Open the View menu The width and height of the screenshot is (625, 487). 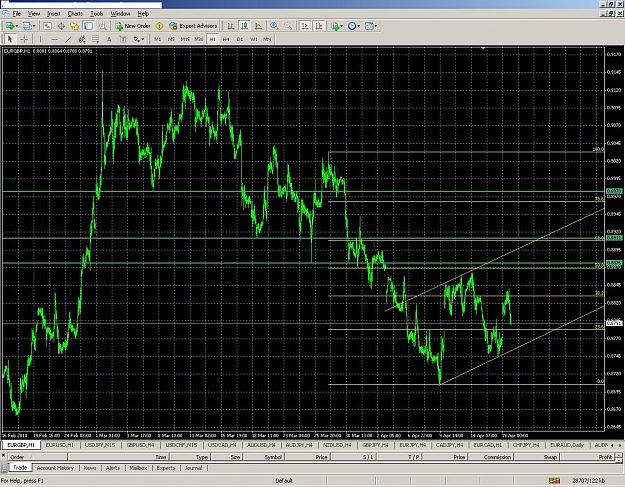point(34,14)
